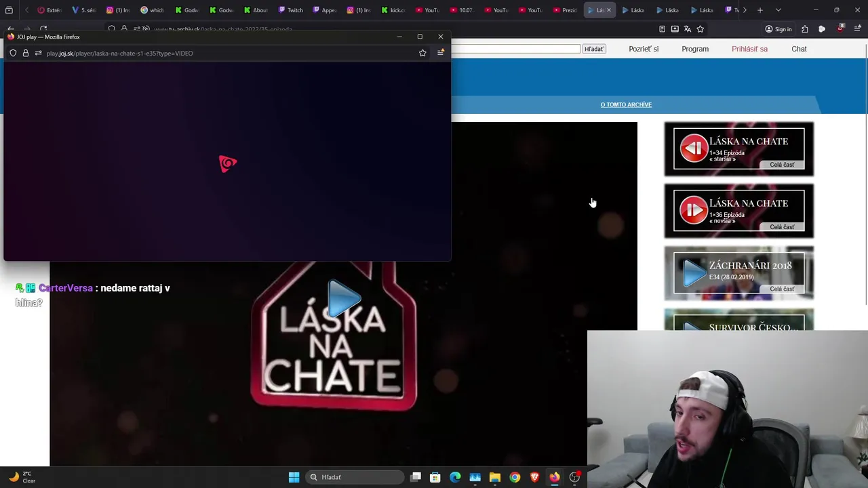Click the padlock site info icon in popup
868x488 pixels.
[26, 53]
